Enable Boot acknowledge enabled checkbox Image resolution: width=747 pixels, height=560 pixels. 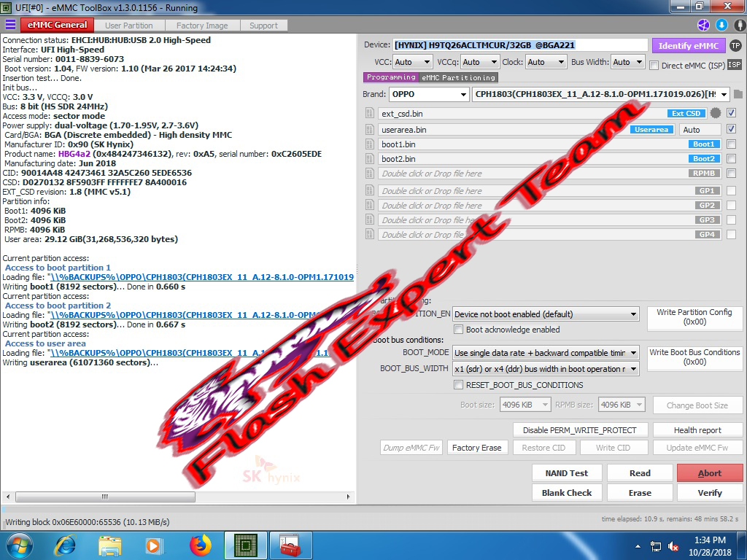pyautogui.click(x=458, y=329)
